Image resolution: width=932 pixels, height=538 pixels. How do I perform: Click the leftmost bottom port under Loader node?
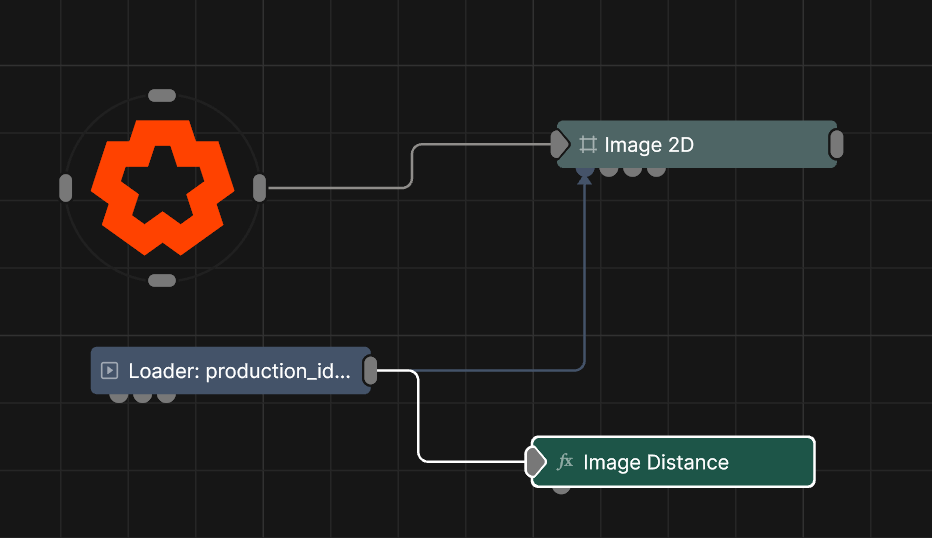119,397
